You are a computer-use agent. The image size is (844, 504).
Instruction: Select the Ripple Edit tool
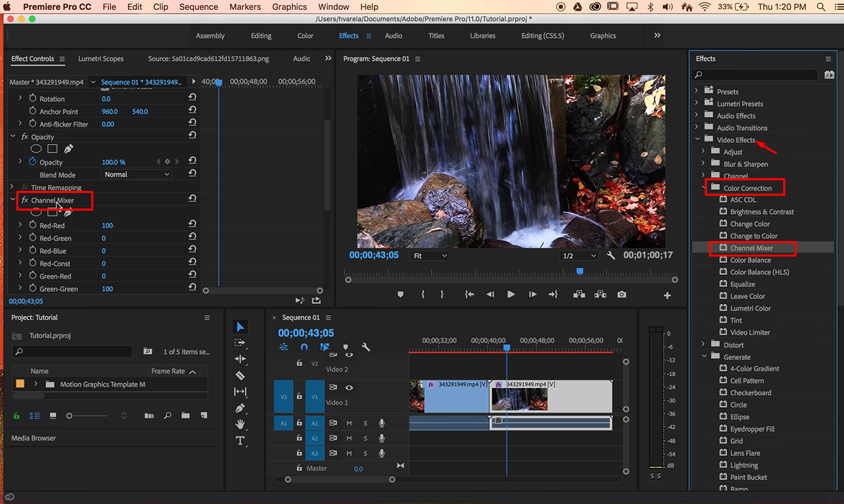240,358
